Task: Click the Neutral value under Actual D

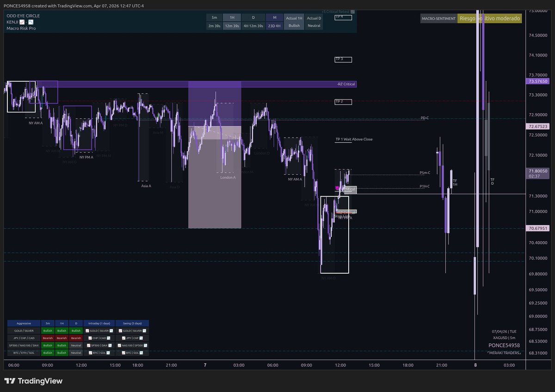Action: (x=314, y=26)
